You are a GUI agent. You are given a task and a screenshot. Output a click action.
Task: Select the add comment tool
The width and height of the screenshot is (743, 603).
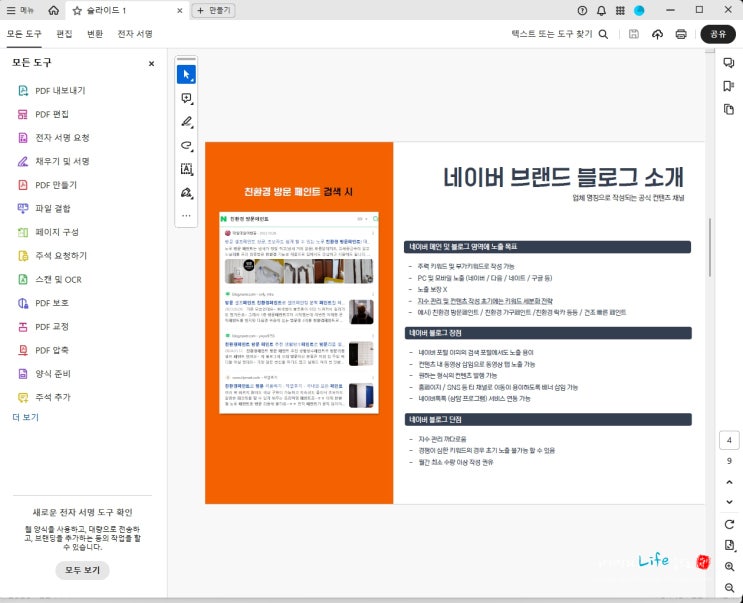click(x=186, y=98)
